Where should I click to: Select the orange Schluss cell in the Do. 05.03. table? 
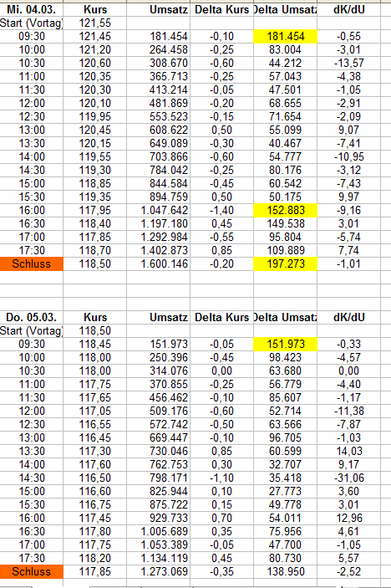(x=32, y=571)
